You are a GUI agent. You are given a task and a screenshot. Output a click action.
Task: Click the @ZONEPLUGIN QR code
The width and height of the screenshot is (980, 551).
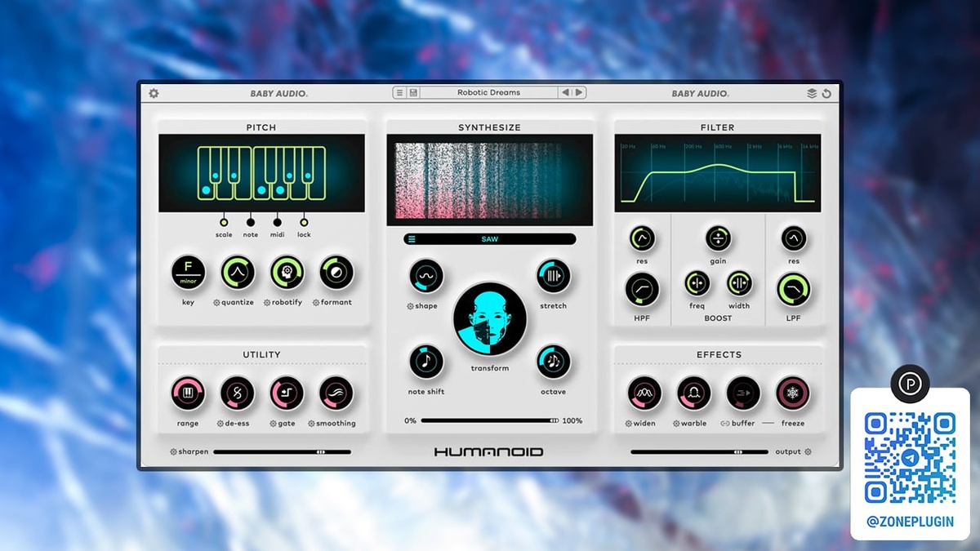(911, 458)
